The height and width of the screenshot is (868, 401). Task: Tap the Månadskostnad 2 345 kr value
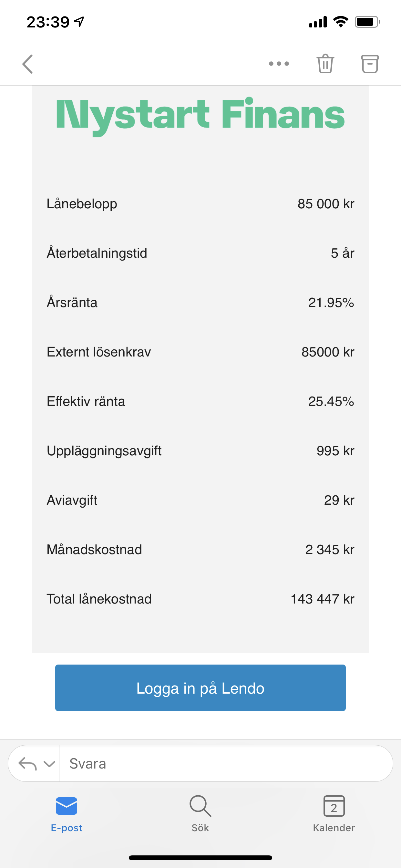pyautogui.click(x=330, y=550)
